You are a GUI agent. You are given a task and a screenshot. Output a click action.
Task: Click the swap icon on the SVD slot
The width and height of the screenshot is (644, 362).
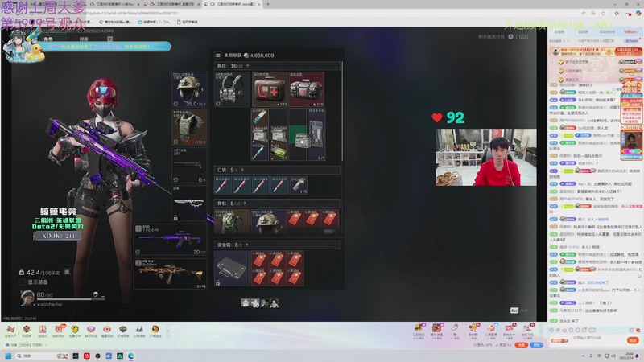138,252
